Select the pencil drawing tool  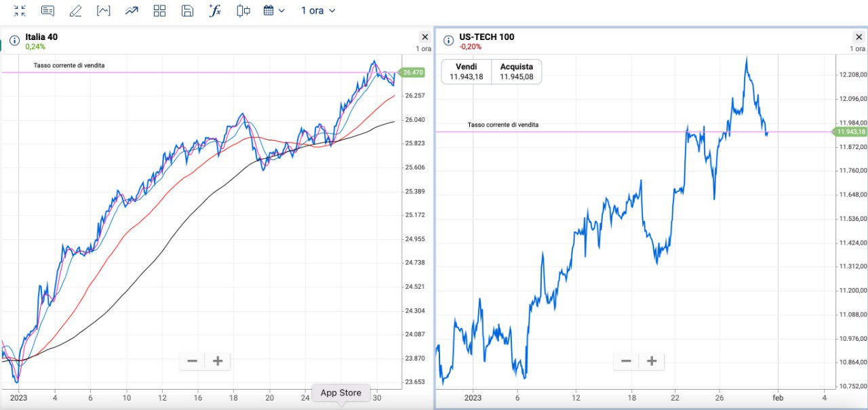point(75,11)
